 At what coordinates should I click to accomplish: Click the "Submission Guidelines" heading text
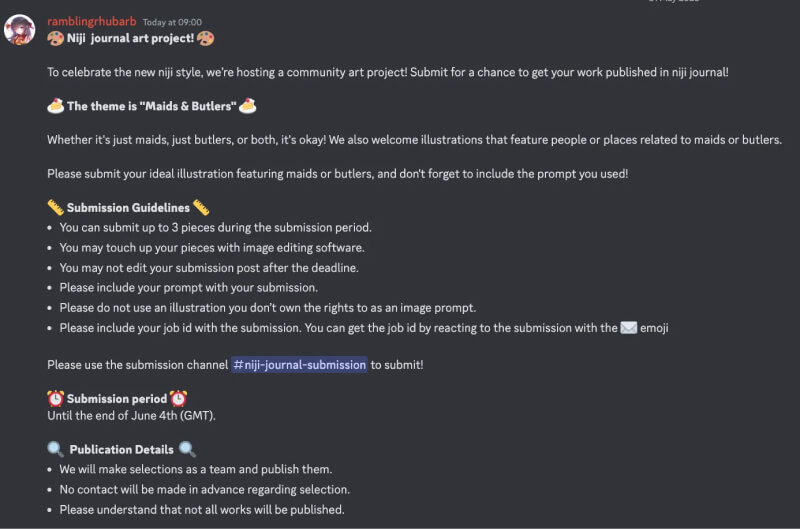128,208
